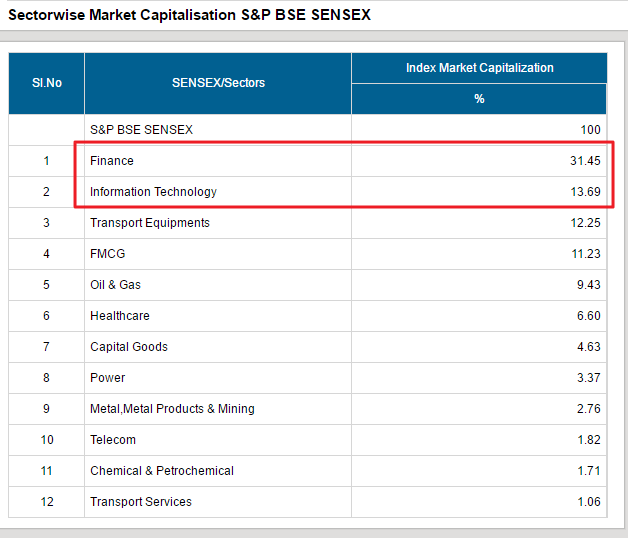Select the Transport Equipments sector cell
Viewport: 628px width, 538px height.
point(218,223)
